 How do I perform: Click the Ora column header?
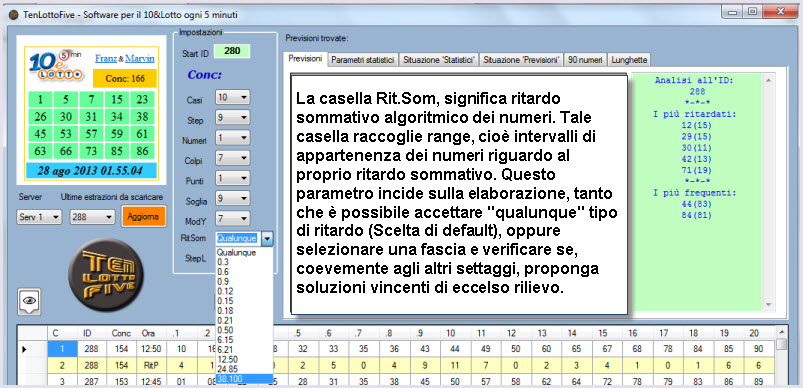coord(152,333)
